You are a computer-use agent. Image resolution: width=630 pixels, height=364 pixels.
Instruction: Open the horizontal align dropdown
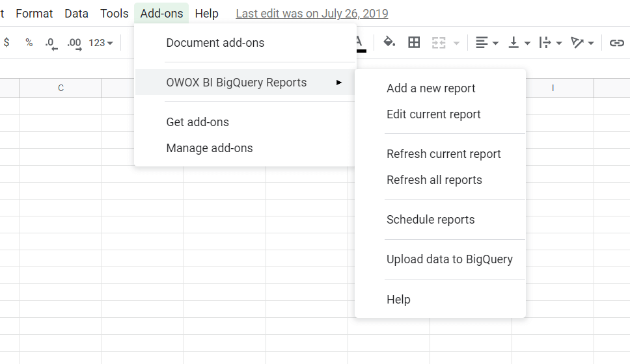click(x=487, y=42)
